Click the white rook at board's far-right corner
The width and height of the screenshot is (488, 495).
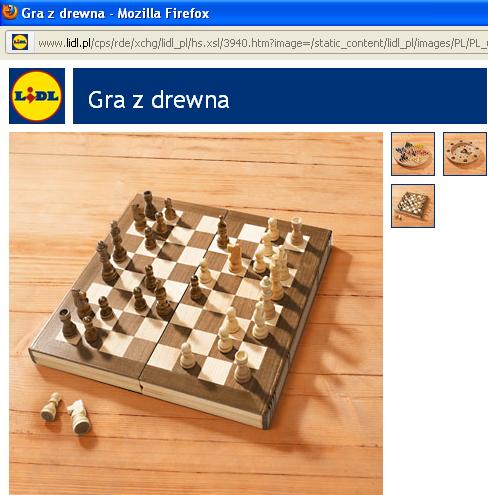pyautogui.click(x=296, y=231)
